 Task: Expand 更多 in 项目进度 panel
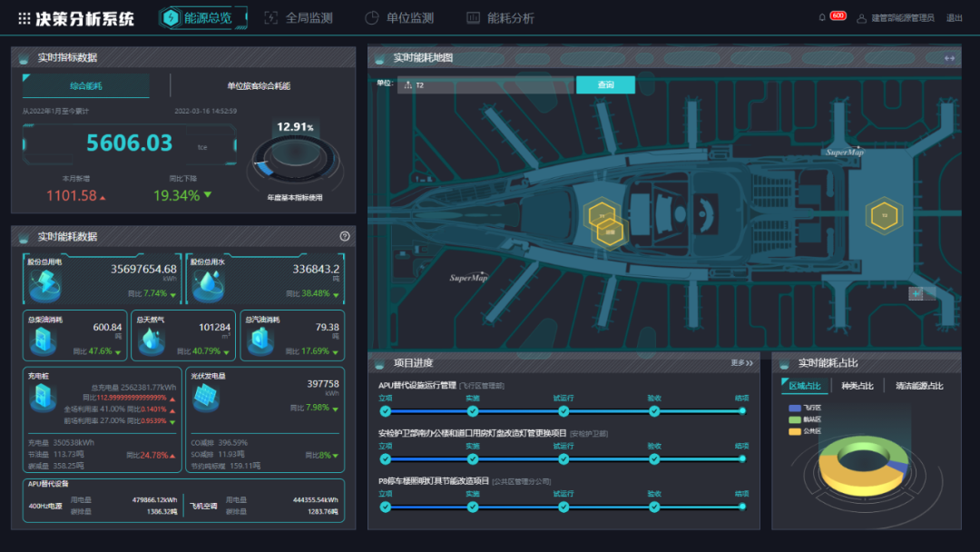point(741,363)
